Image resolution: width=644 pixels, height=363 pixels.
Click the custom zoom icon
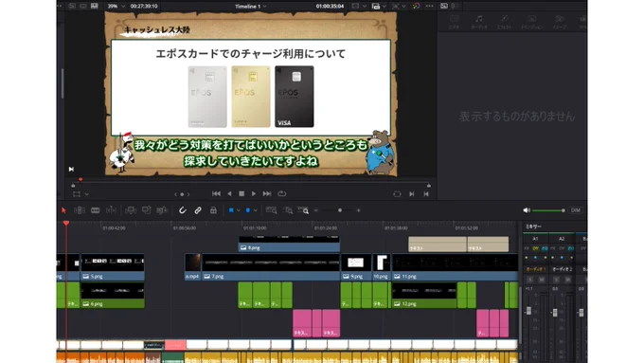point(303,210)
